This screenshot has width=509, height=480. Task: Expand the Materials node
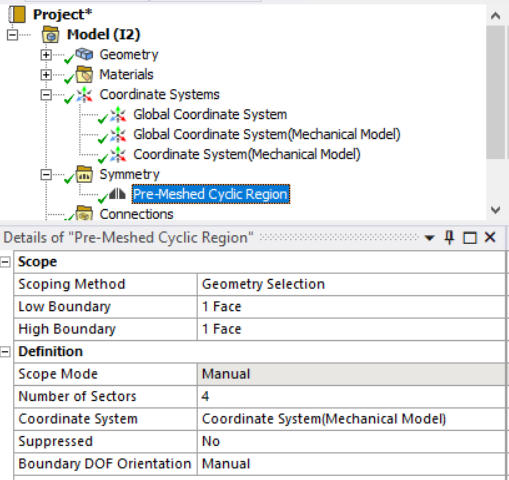(x=46, y=75)
